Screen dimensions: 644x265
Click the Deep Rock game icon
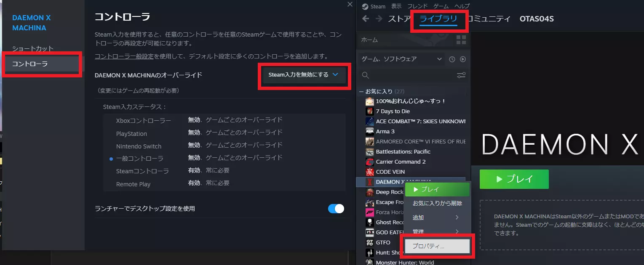[x=369, y=192]
